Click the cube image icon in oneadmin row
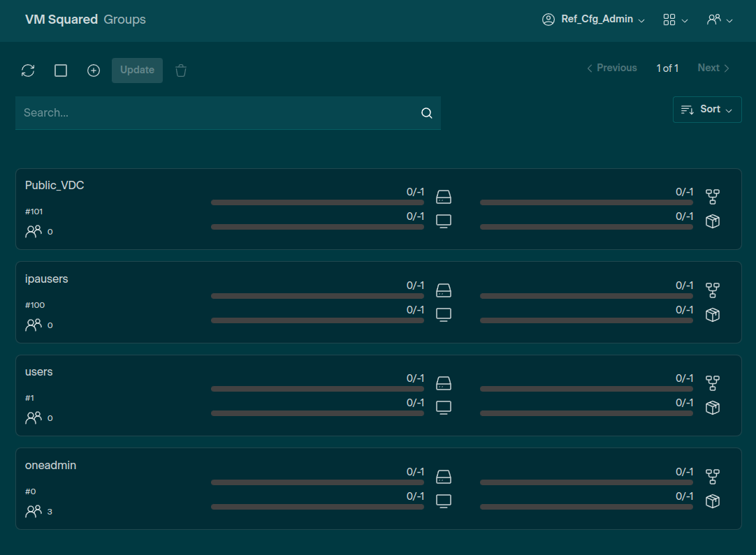 [x=713, y=501]
